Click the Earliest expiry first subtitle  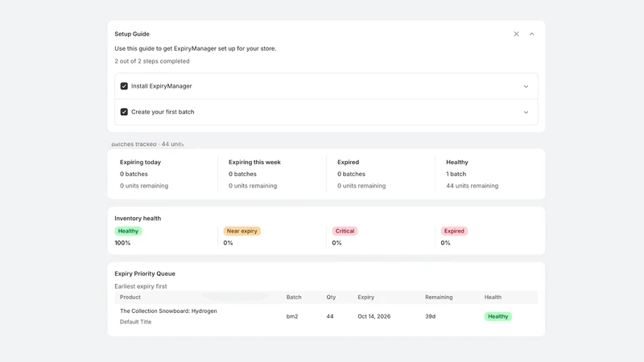pos(140,286)
